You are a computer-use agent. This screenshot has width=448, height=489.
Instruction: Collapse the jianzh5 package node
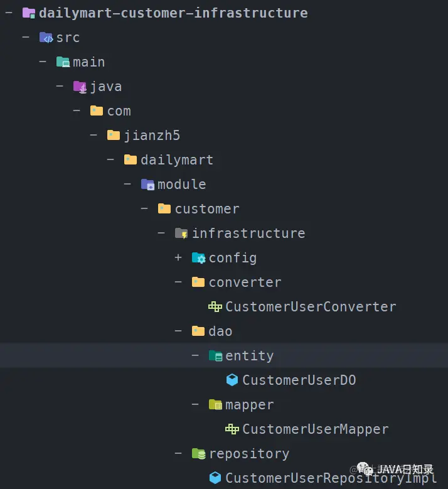tap(93, 135)
